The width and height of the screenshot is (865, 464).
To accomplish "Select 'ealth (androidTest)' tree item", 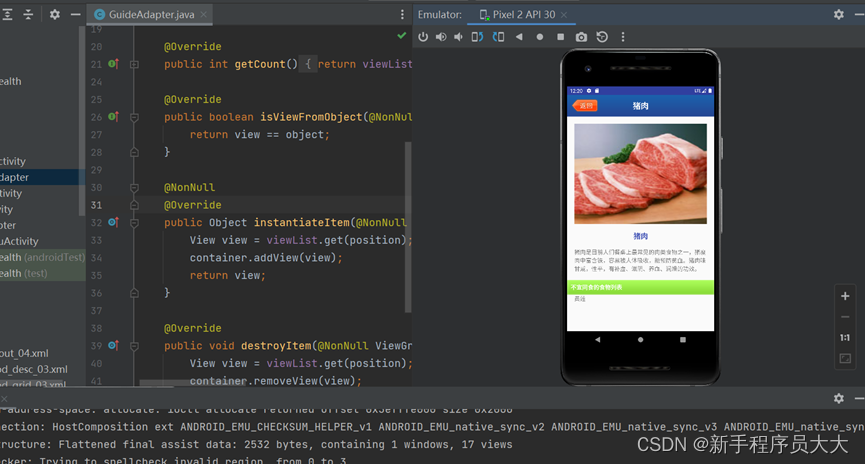I will 42,257.
